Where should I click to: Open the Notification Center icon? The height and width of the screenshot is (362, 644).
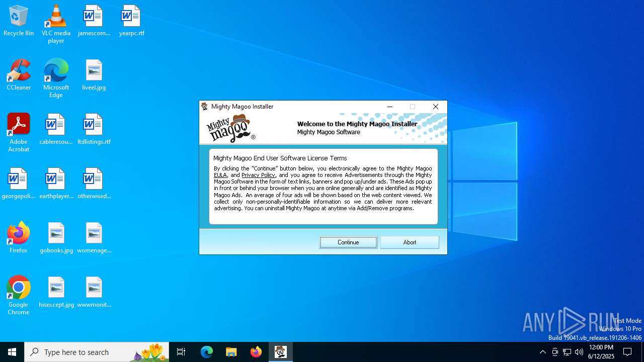[628, 352]
